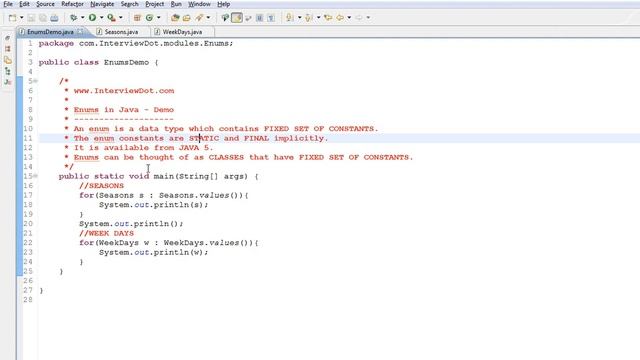
Task: Open the Run configurations dropdown arrow
Action: tap(102, 18)
